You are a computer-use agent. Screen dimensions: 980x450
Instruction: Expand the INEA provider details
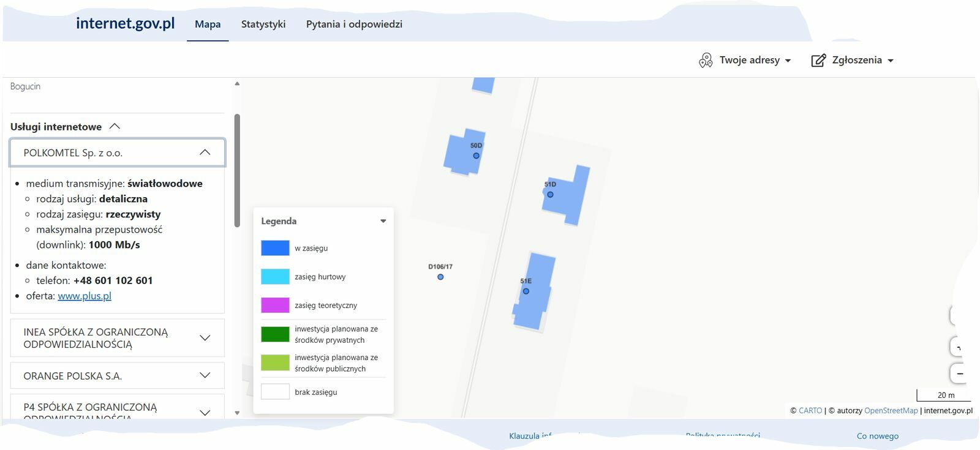(x=205, y=338)
